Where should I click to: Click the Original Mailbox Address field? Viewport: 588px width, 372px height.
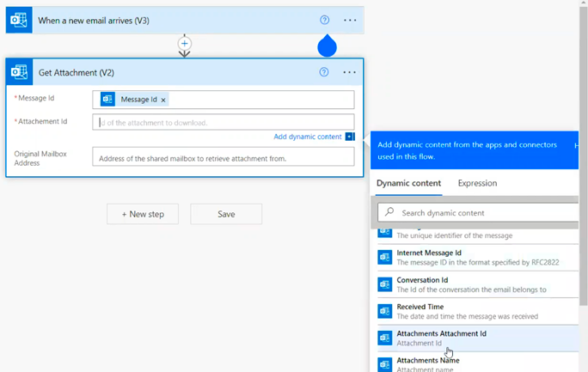(x=224, y=156)
